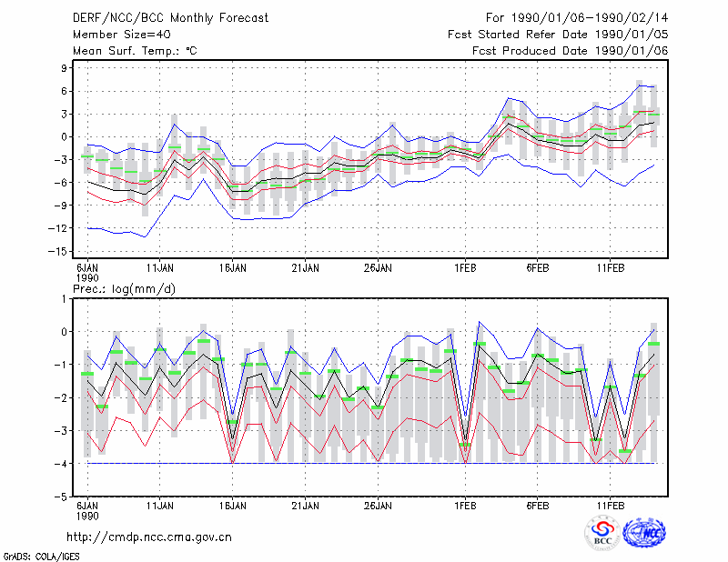Click 21JAN tick on temperature chart
This screenshot has width=728, height=562.
pyautogui.click(x=305, y=268)
